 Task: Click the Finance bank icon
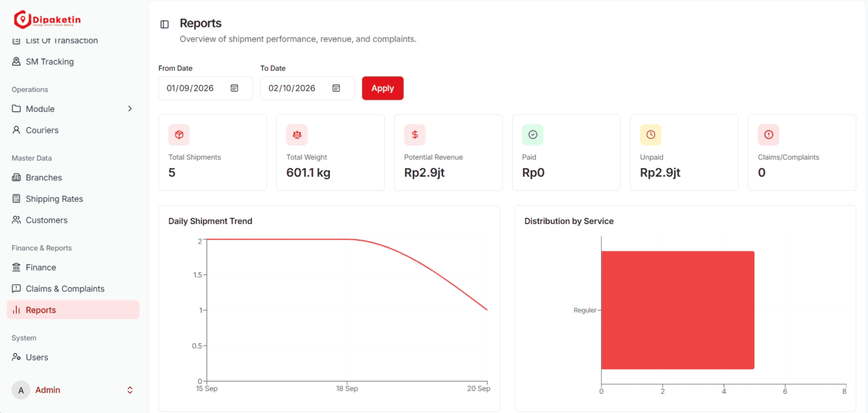[17, 267]
